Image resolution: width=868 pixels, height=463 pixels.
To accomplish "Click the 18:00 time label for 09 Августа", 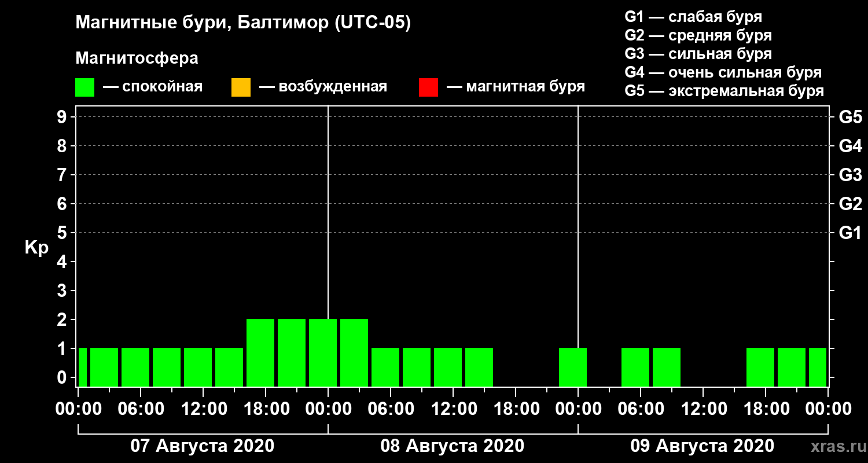I will point(766,409).
